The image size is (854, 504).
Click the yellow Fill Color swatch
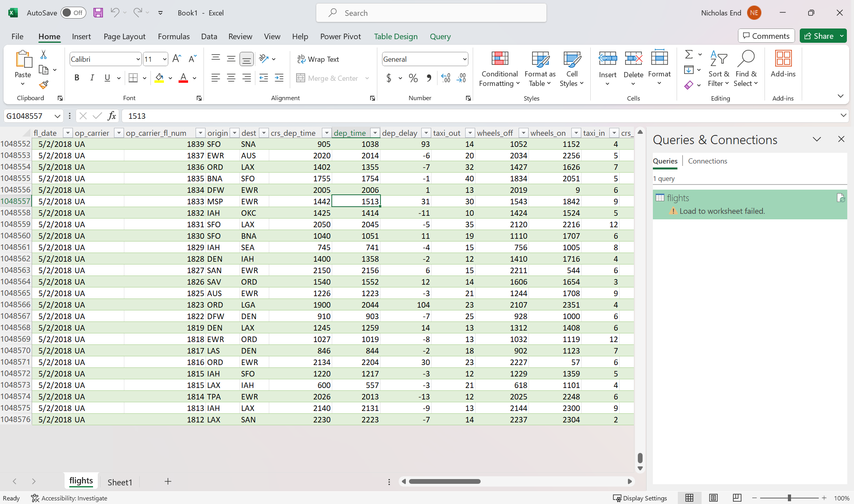click(159, 78)
